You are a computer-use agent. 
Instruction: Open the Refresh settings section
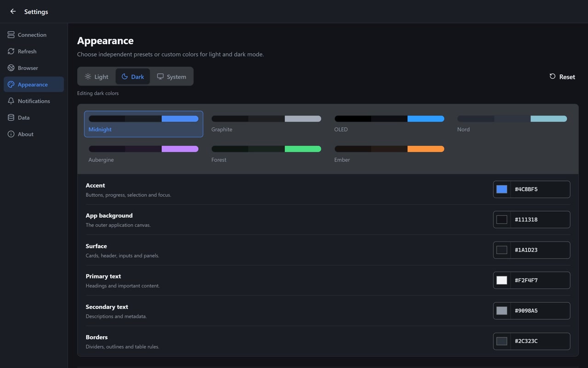[x=34, y=52]
